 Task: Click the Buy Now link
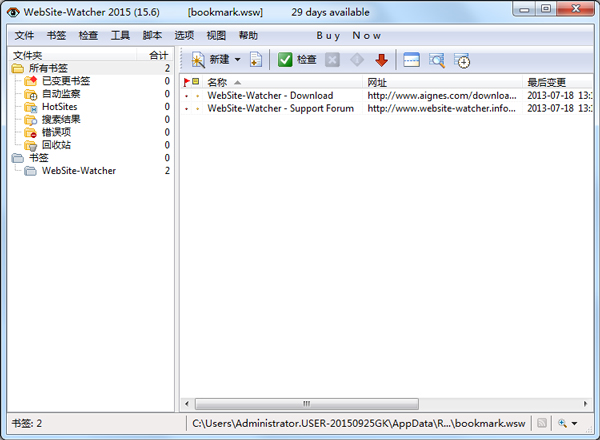(349, 36)
